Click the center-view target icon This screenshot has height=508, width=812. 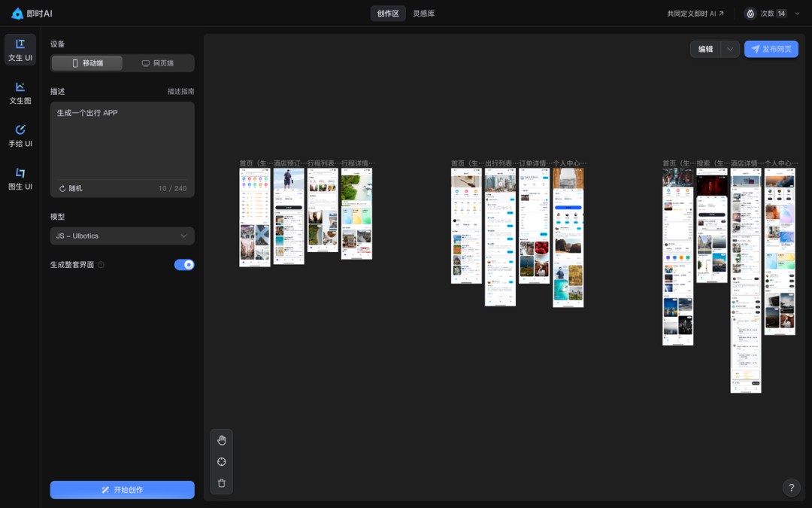222,462
